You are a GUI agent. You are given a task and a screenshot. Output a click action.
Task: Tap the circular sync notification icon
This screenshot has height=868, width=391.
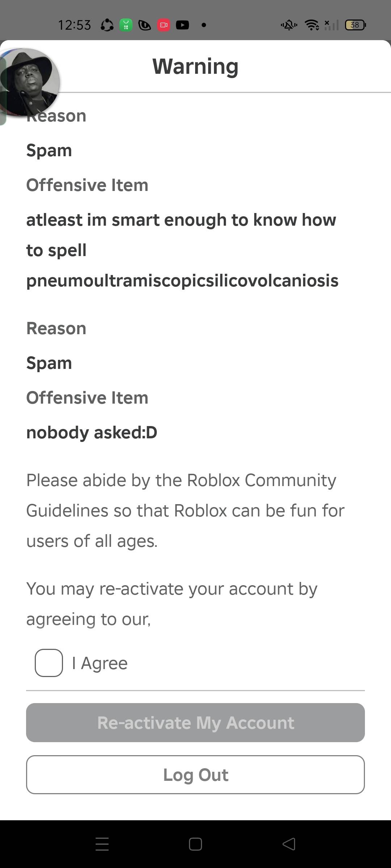click(107, 25)
